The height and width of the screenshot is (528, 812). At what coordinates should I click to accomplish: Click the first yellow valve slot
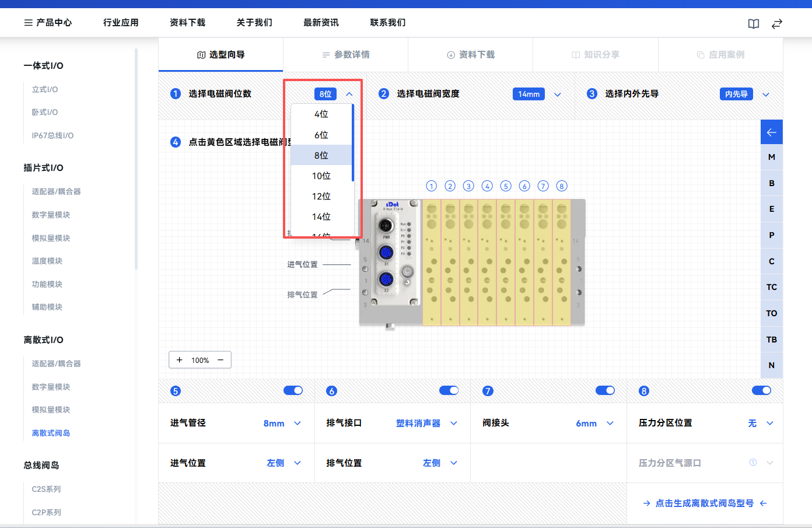(x=432, y=263)
